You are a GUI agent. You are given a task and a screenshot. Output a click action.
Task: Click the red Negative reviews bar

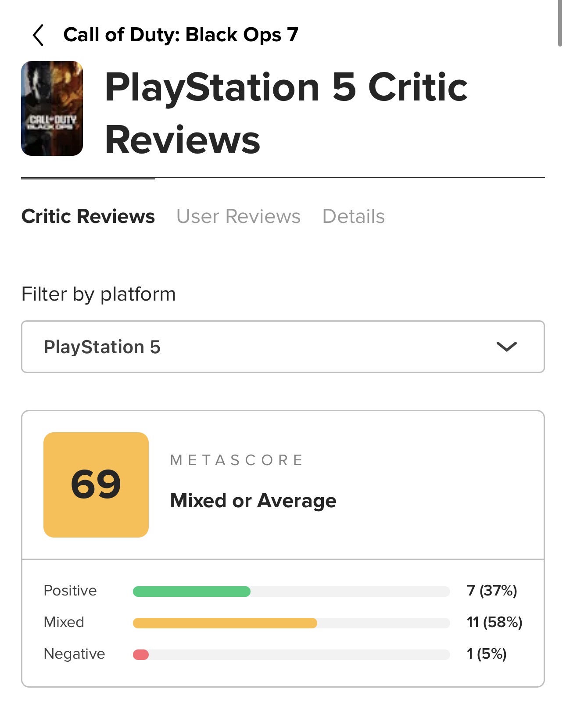(x=141, y=655)
